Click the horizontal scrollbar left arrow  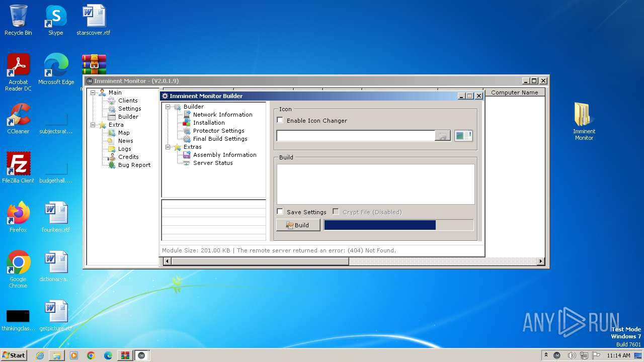pyautogui.click(x=168, y=261)
